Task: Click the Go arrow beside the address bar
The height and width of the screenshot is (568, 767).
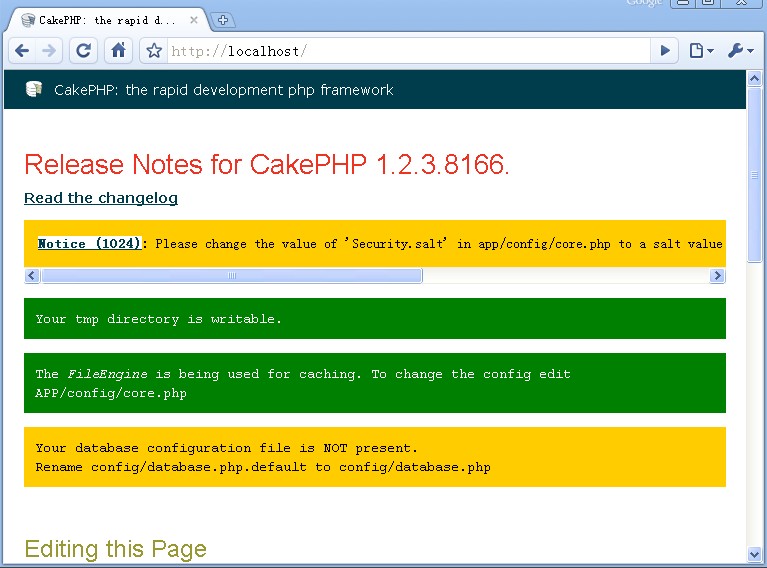Action: 665,51
